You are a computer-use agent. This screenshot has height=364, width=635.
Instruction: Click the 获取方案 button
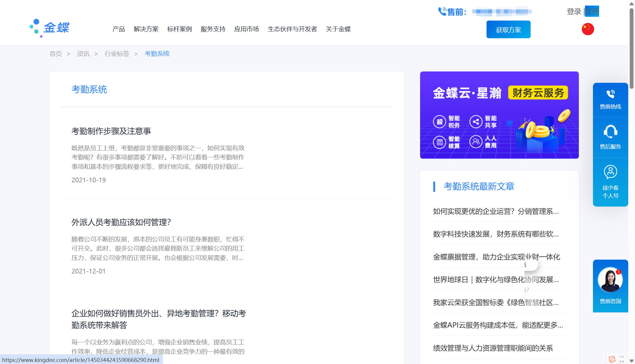click(508, 29)
